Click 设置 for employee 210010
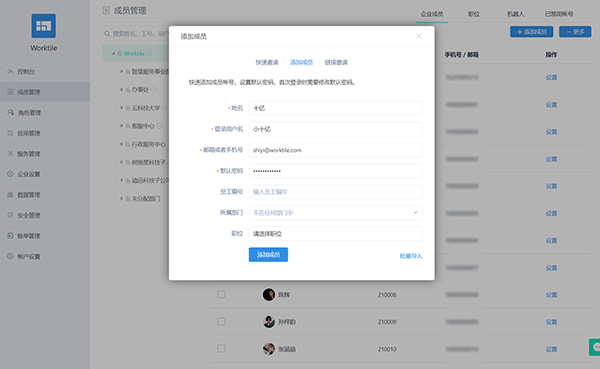600x369 pixels. tap(551, 349)
